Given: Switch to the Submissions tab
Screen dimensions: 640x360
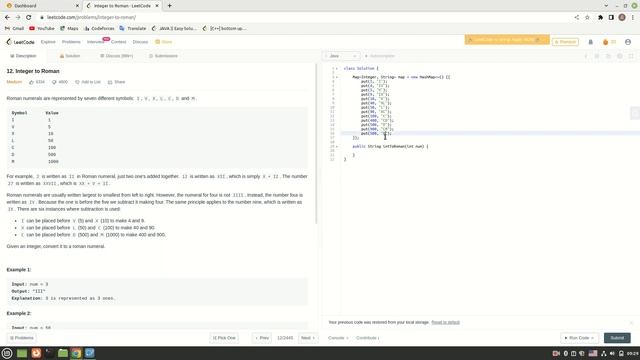Looking at the screenshot, I should (163, 56).
